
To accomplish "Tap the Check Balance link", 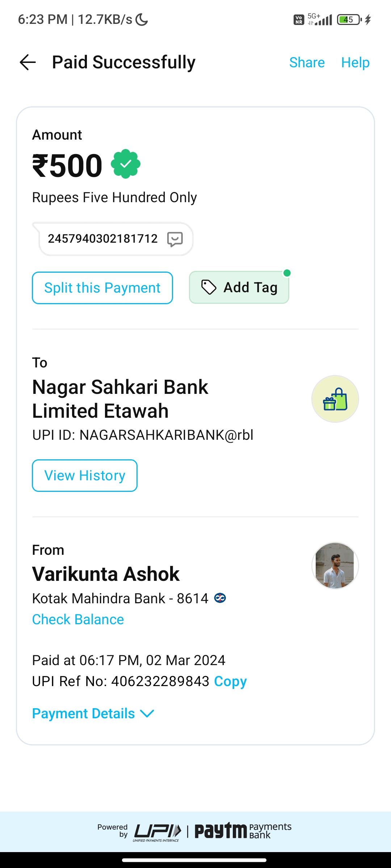I will pos(78,620).
